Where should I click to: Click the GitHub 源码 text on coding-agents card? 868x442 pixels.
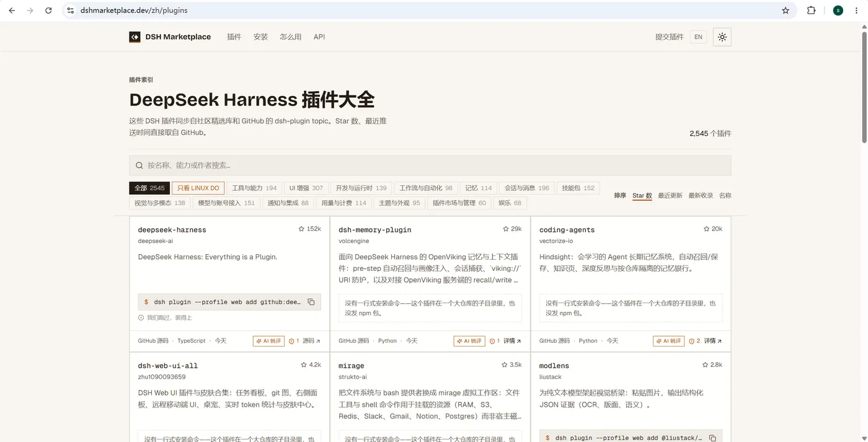[554, 341]
